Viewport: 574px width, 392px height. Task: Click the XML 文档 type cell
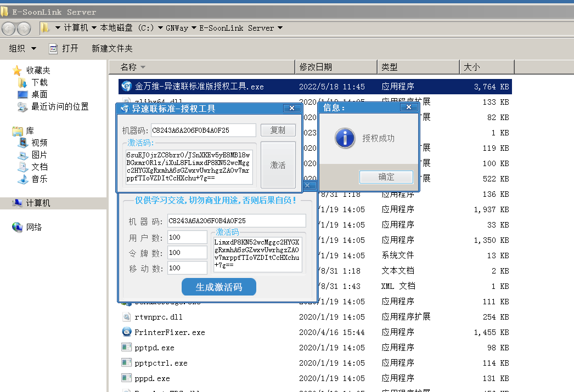398,286
